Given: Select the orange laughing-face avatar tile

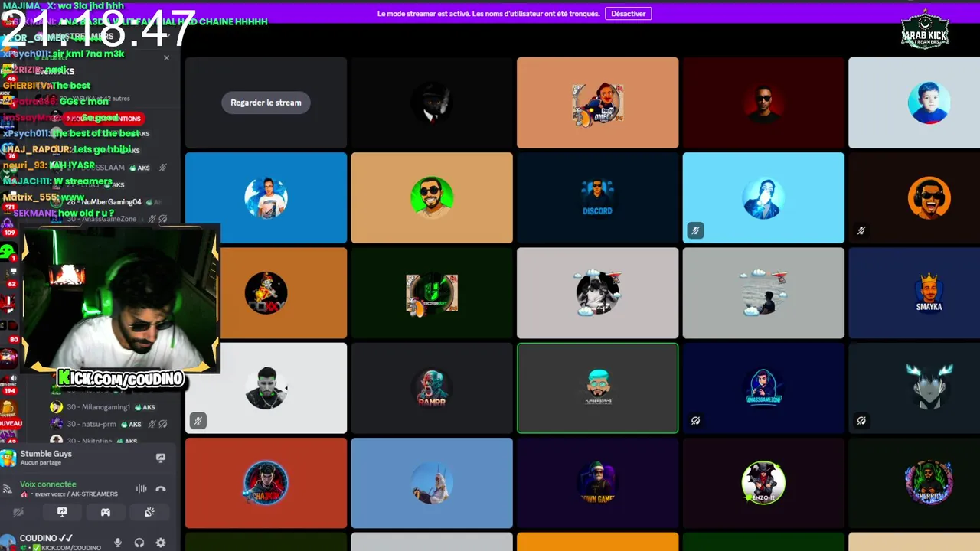Looking at the screenshot, I should pyautogui.click(x=914, y=197).
